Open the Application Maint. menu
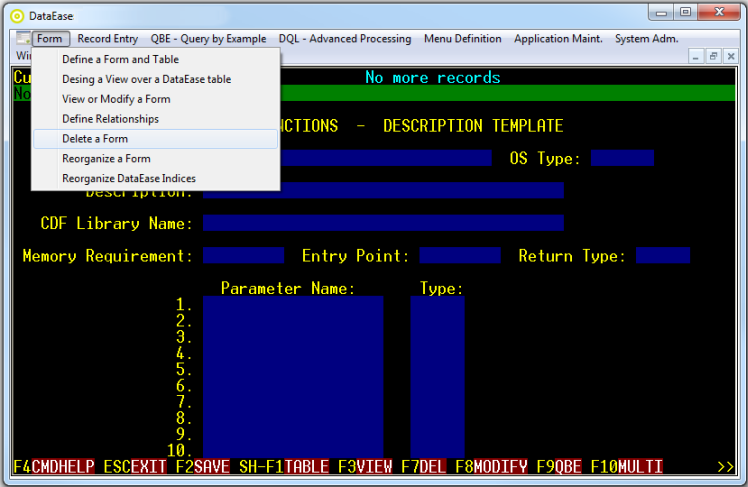Viewport: 748px width, 487px height. tap(558, 39)
